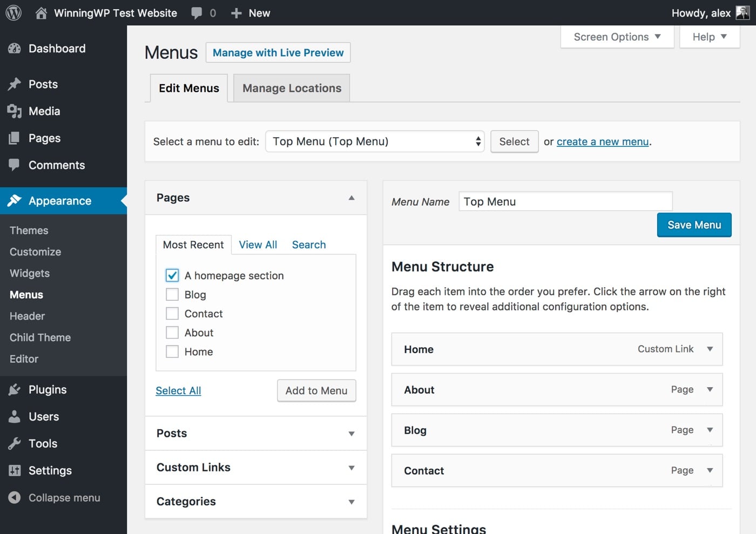Open Themes in the Appearance submenu
The image size is (756, 534).
point(29,231)
